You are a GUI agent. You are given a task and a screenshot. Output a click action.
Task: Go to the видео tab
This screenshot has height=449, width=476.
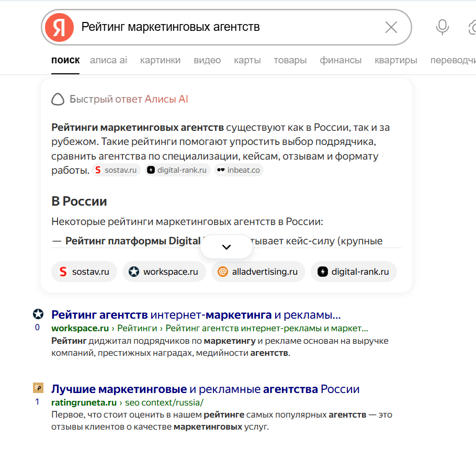tap(207, 60)
